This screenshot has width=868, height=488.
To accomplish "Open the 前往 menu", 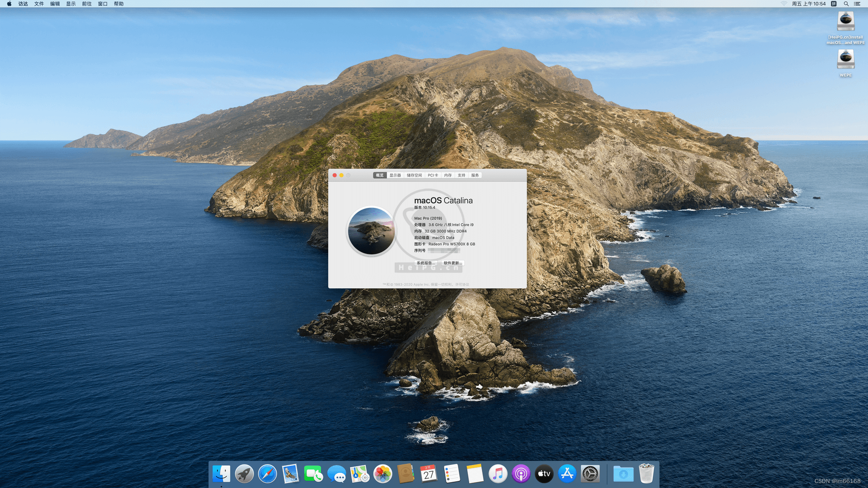I will pos(87,4).
